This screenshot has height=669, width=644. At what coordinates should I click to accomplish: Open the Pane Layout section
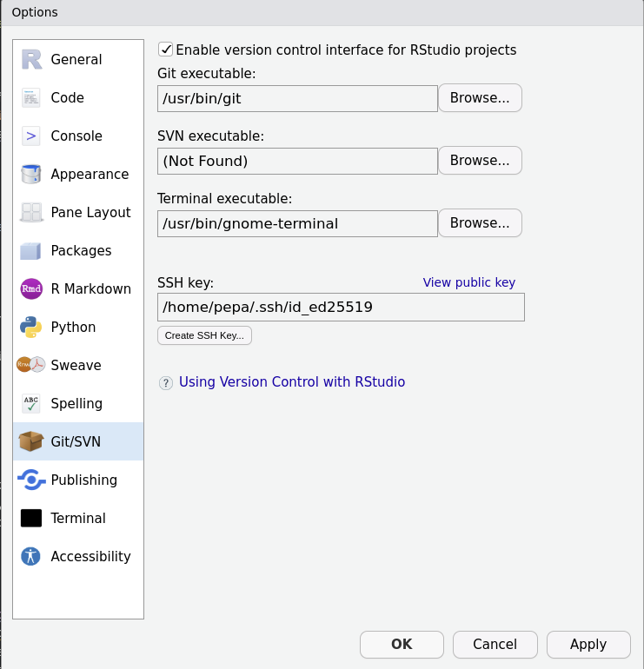[x=78, y=213]
